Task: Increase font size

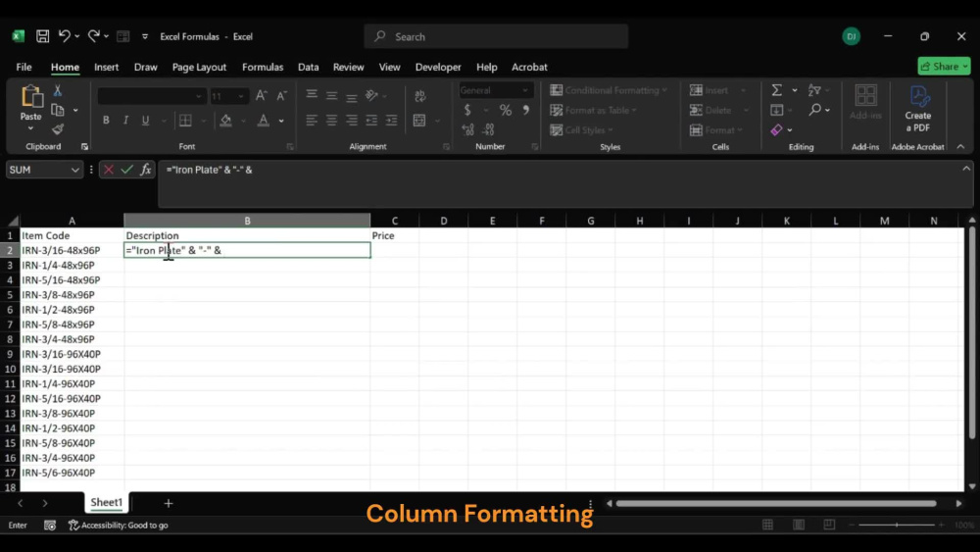Action: [x=262, y=96]
